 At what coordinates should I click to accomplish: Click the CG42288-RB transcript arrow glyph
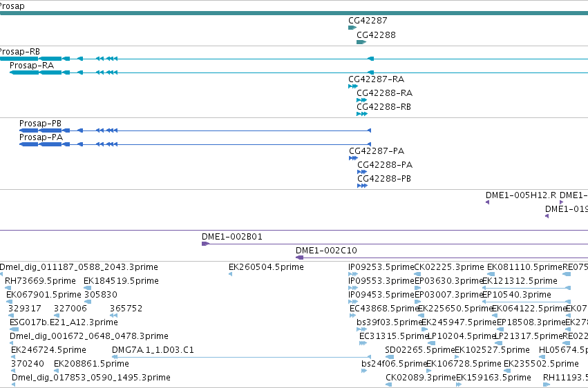(362, 114)
